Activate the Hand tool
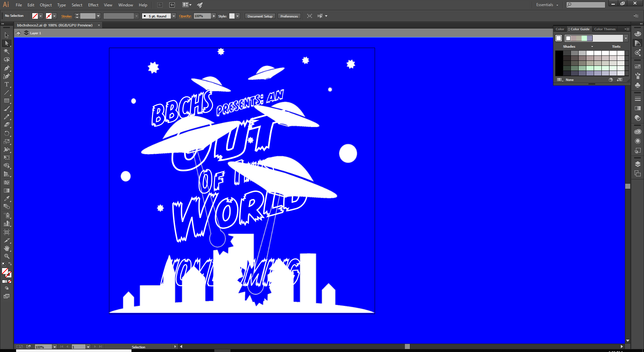644x352 pixels. coord(6,248)
